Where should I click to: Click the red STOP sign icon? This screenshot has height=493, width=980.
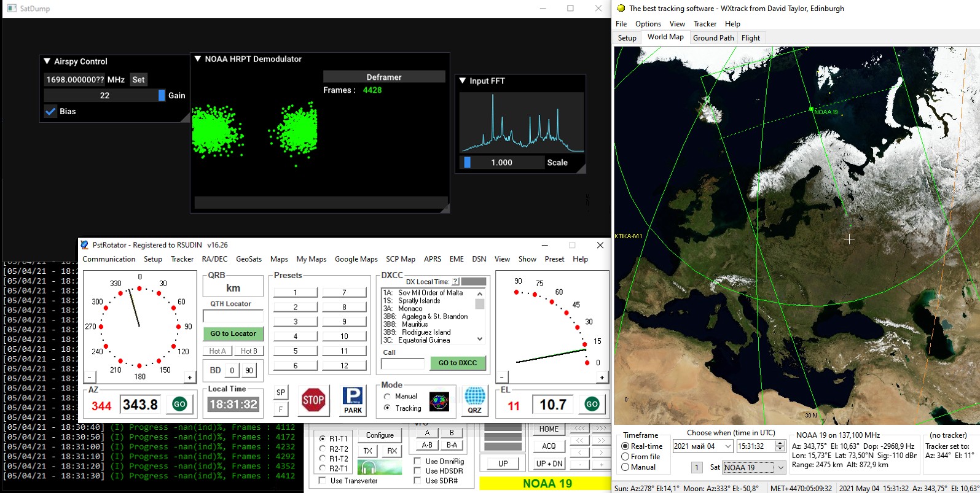(x=313, y=401)
